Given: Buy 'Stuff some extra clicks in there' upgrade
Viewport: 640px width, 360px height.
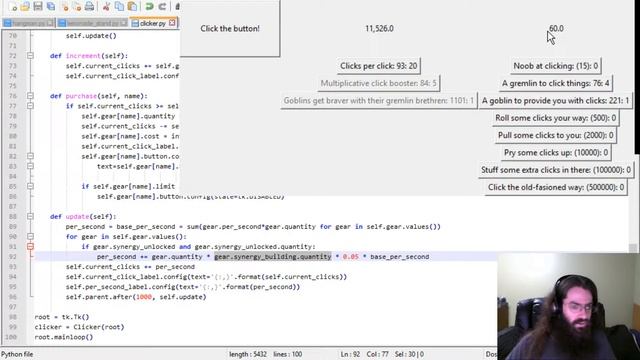Looking at the screenshot, I should [x=556, y=170].
